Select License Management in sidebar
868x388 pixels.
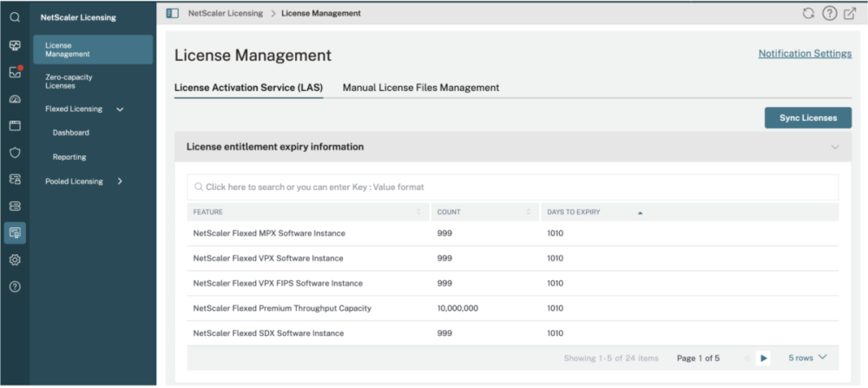93,49
